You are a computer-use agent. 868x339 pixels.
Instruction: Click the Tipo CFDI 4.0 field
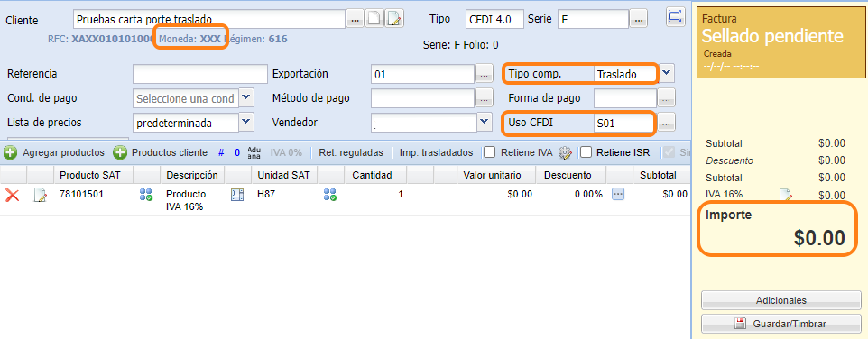494,19
